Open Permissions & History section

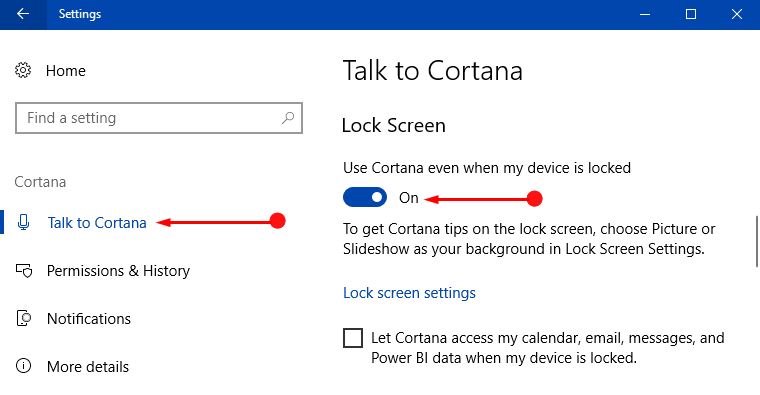point(118,270)
